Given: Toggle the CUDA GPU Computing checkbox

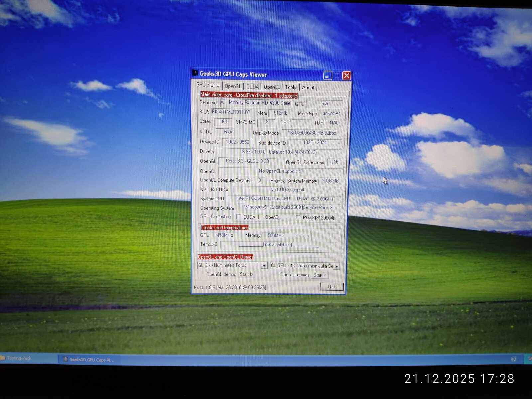Looking at the screenshot, I should (238, 217).
